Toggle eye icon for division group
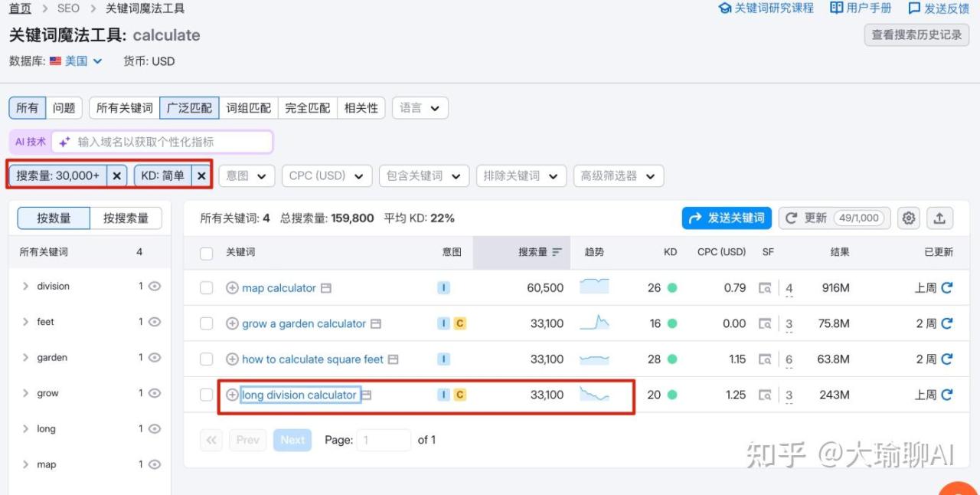Viewport: 980px width, 495px height. click(x=155, y=287)
